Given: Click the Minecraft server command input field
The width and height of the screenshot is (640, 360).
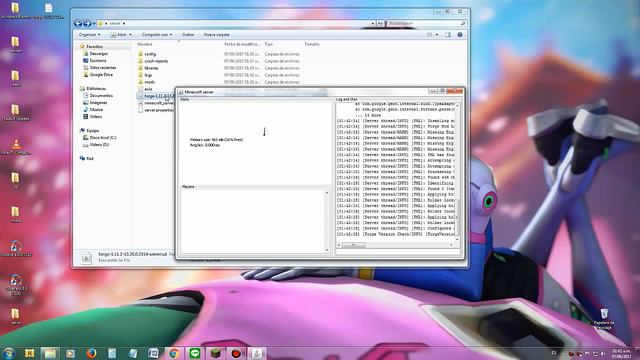Looking at the screenshot, I should pos(398,252).
